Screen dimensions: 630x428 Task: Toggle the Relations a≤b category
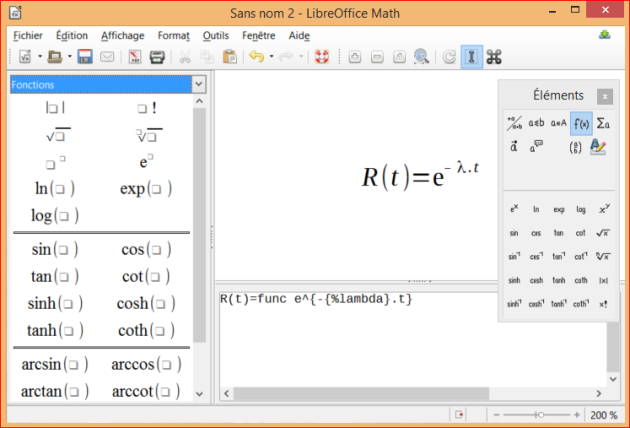[x=536, y=124]
